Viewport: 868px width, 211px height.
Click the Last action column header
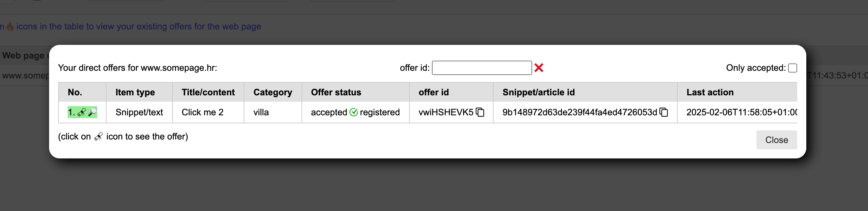[x=710, y=92]
